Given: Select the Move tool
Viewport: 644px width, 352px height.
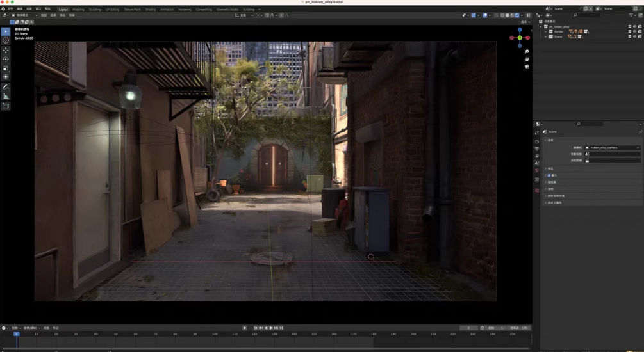Looking at the screenshot, I should [x=6, y=50].
